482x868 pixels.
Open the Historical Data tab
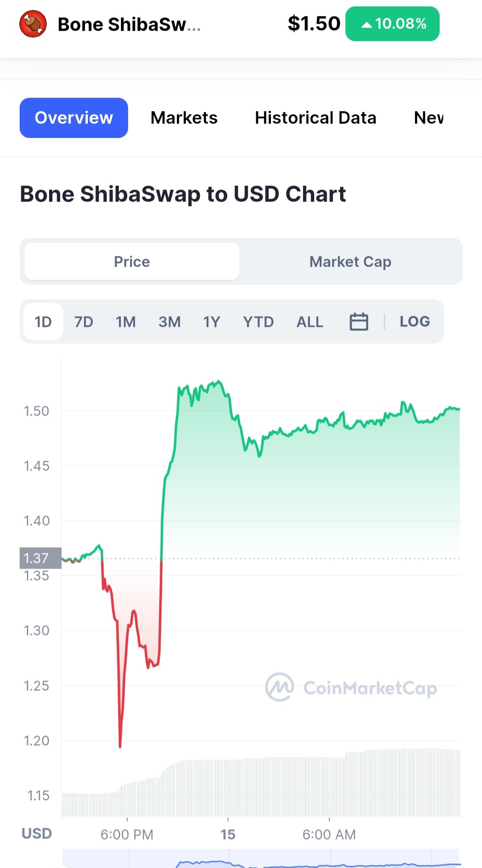pos(316,118)
